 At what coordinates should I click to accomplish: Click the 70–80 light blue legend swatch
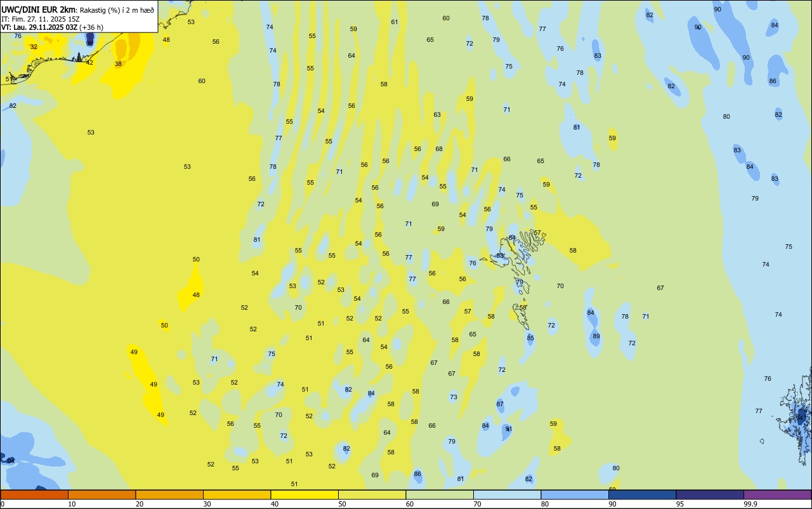pos(507,494)
